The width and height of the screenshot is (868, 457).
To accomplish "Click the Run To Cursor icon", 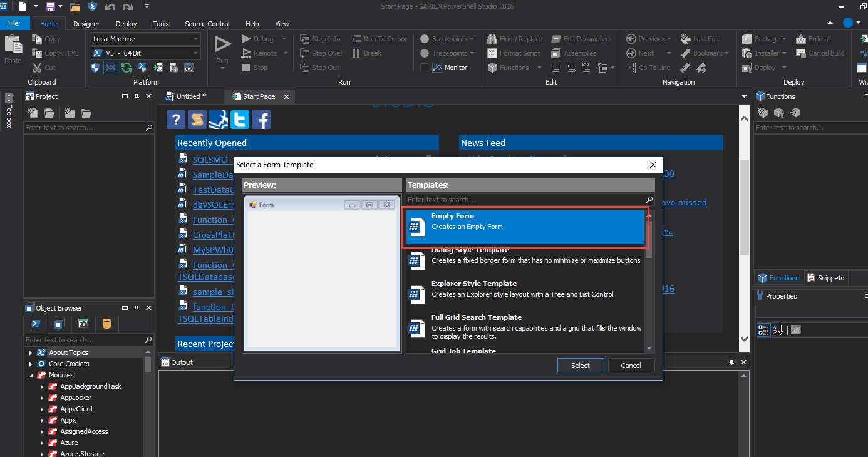I will [x=356, y=39].
